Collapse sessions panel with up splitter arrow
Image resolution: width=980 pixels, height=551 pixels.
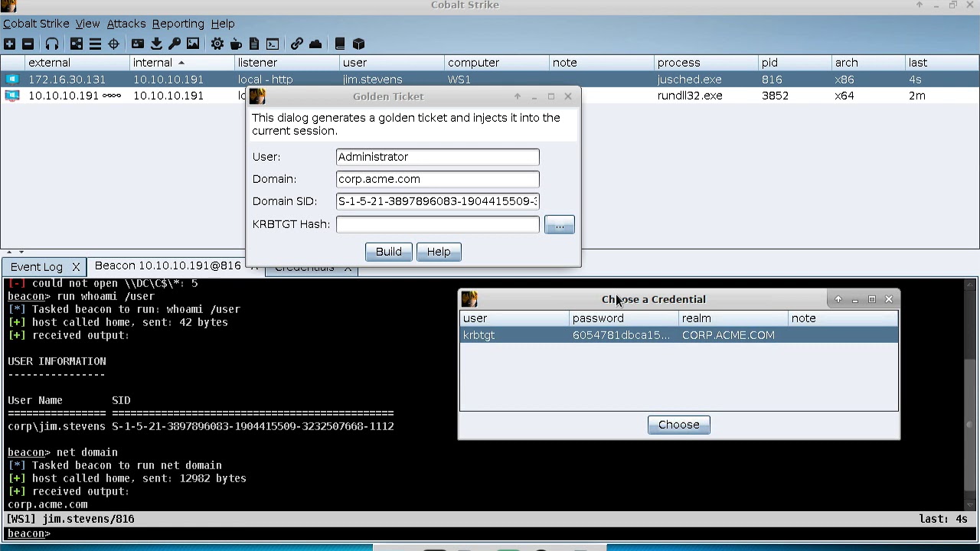point(9,252)
